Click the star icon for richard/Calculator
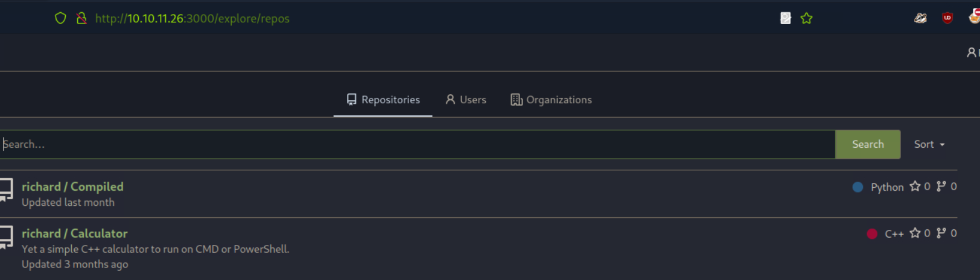Viewport: 980px width, 280px height. (915, 233)
